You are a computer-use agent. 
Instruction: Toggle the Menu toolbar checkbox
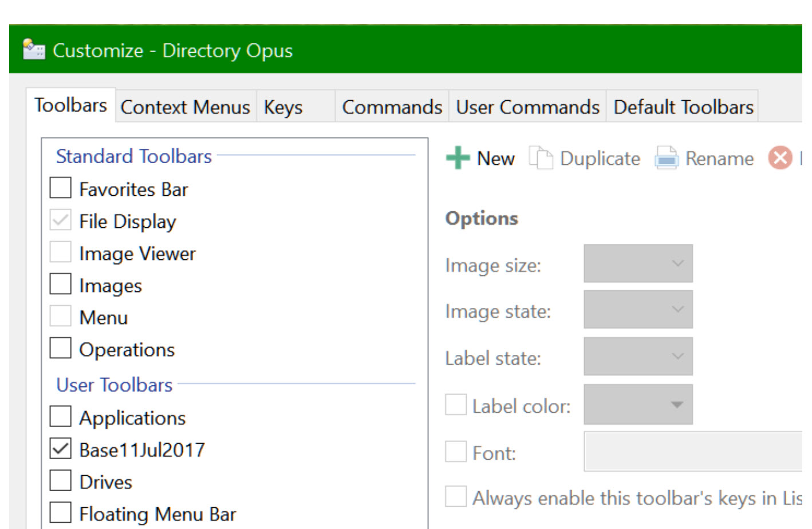point(61,316)
